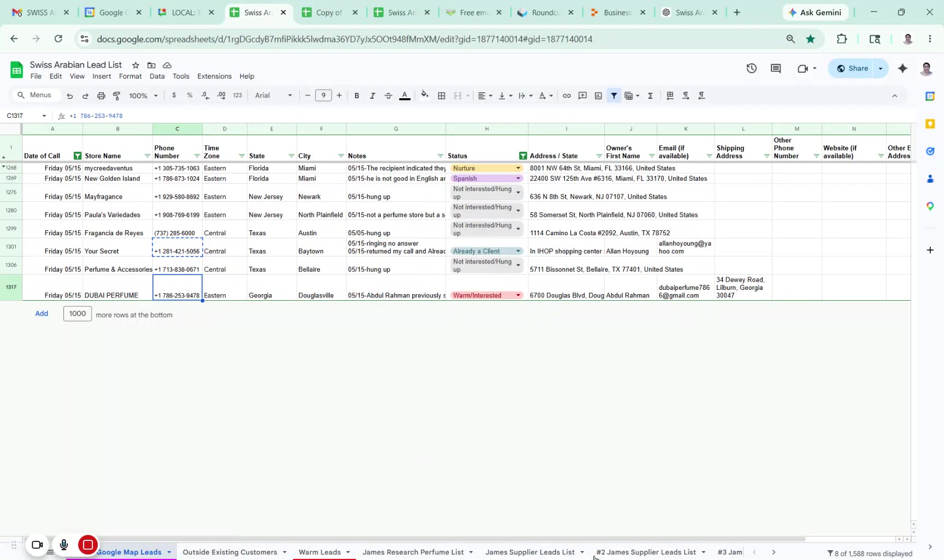Image resolution: width=944 pixels, height=560 pixels.
Task: Format as percent
Action: (x=190, y=96)
